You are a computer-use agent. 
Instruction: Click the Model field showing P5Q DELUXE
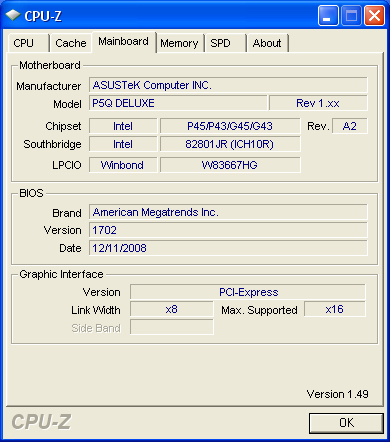pos(178,103)
